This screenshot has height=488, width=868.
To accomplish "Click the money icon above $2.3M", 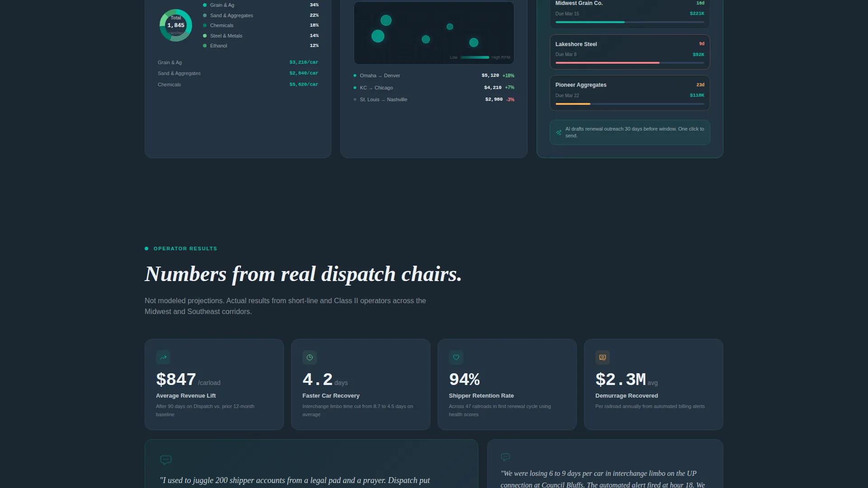I will 603,357.
